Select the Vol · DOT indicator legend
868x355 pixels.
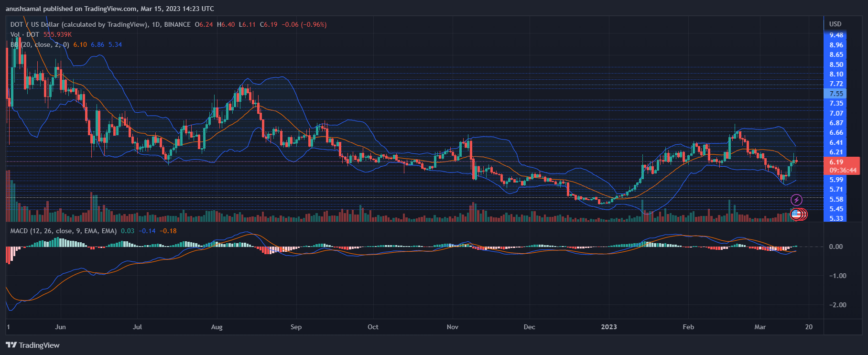click(25, 34)
